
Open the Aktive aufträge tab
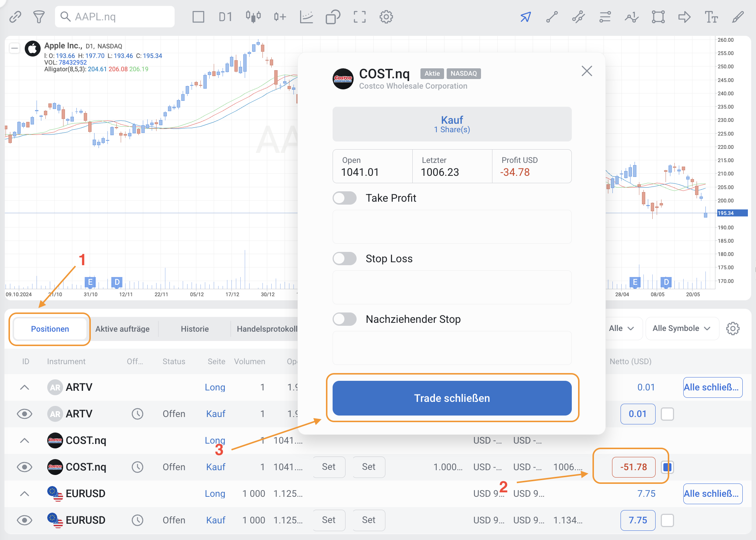[x=122, y=329]
